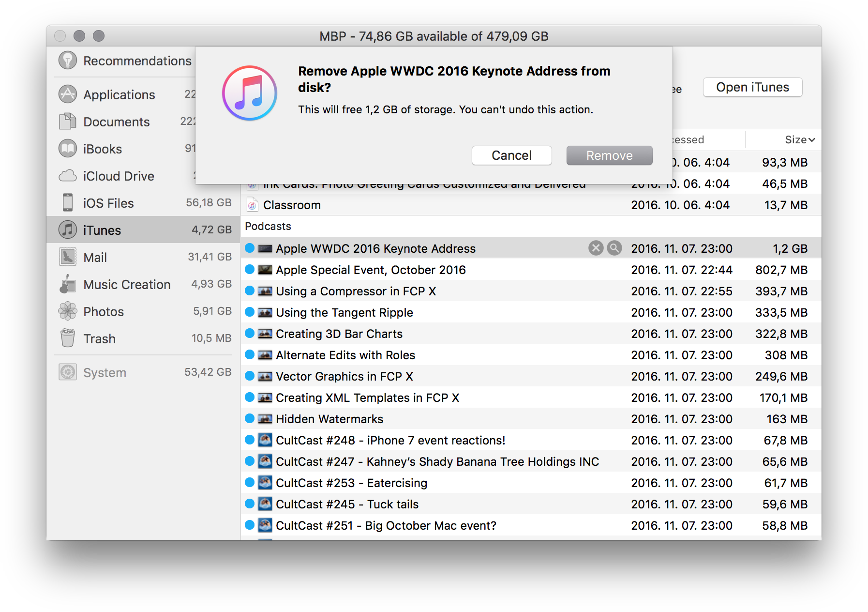This screenshot has height=612, width=868.
Task: Click the 802,7 MB size value
Action: (781, 270)
